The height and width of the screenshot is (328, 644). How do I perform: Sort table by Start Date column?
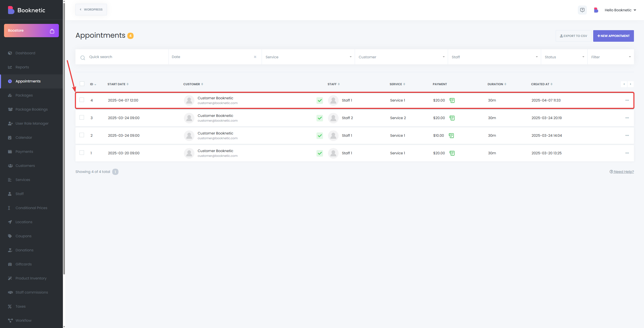click(x=118, y=84)
